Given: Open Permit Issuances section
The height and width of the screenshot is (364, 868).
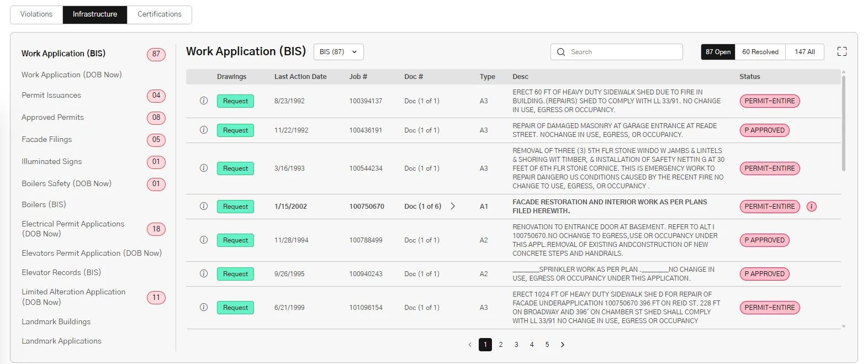Looking at the screenshot, I should [51, 95].
